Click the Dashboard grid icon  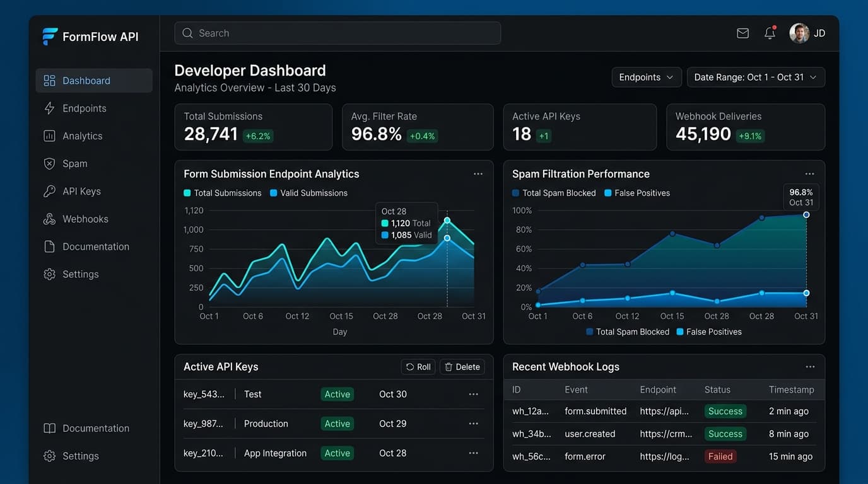pos(49,81)
